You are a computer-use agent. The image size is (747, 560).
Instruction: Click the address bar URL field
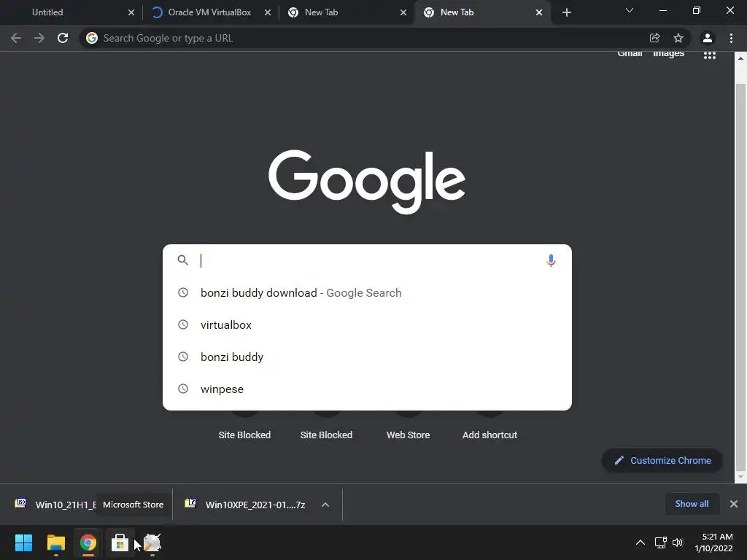(371, 38)
